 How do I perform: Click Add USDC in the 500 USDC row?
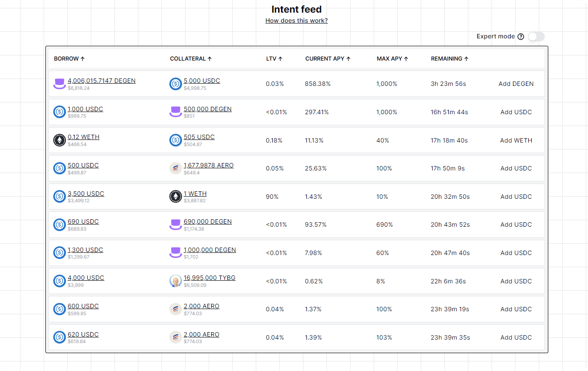coord(516,168)
